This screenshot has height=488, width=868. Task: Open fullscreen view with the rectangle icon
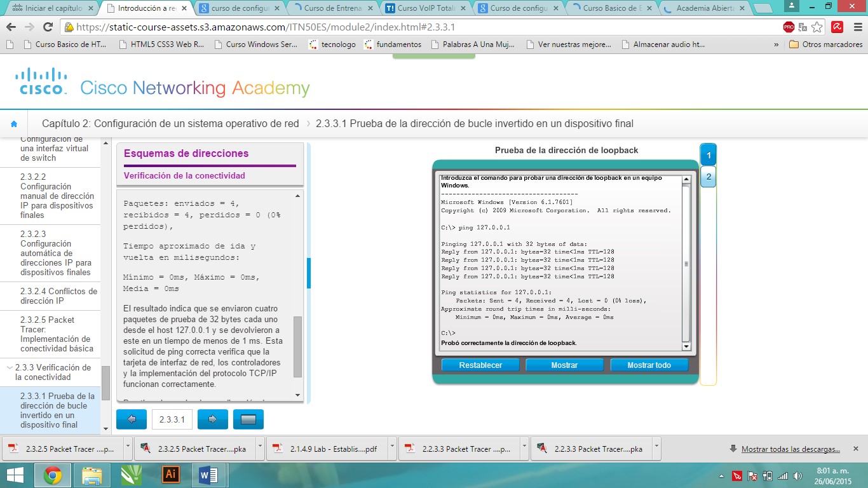(248, 419)
